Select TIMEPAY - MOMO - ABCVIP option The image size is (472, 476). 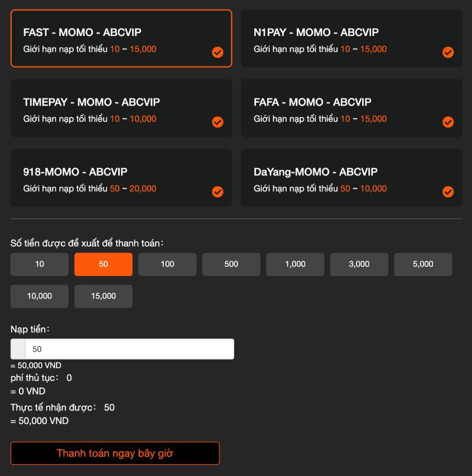(121, 109)
